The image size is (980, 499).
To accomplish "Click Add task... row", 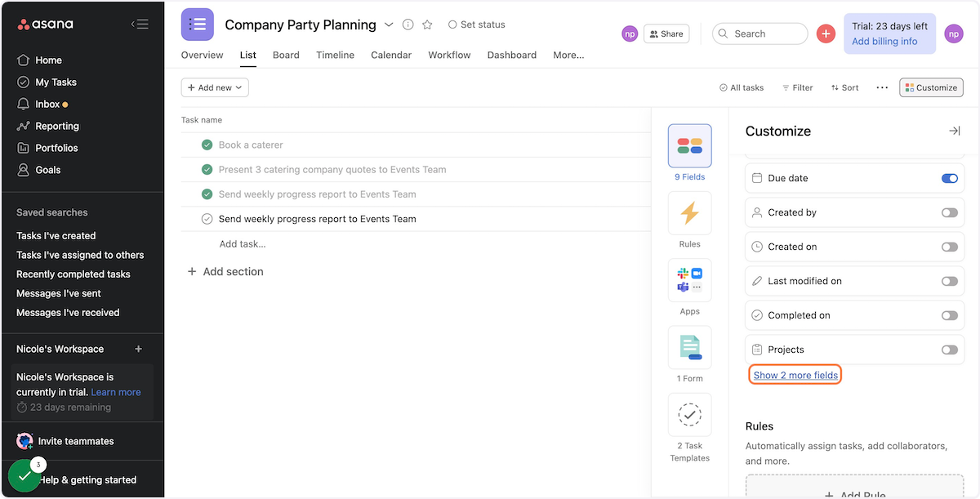I will point(243,243).
